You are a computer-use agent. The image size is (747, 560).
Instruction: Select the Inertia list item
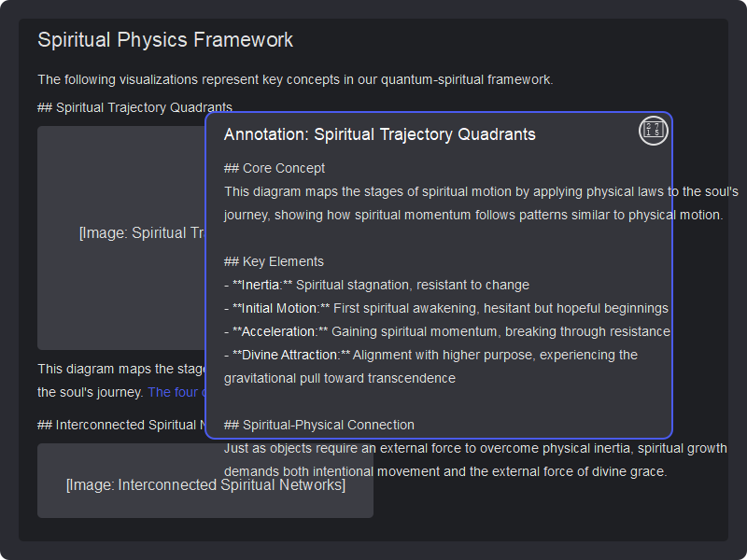click(x=377, y=285)
